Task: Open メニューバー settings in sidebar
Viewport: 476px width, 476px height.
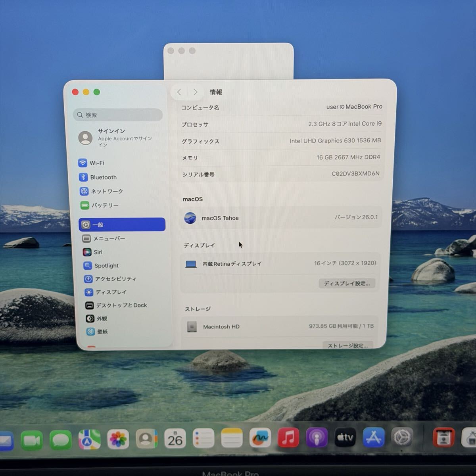Action: pos(104,238)
